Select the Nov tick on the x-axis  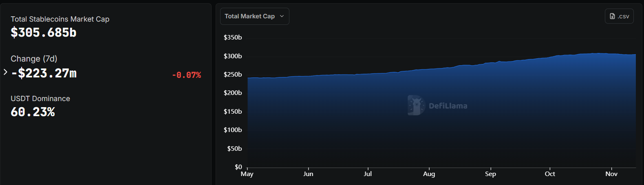point(611,174)
